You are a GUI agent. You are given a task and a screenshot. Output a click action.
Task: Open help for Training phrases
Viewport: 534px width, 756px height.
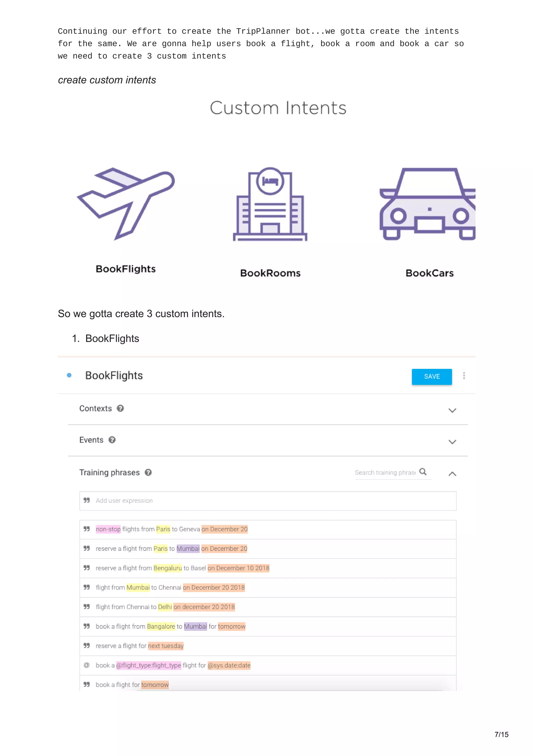point(148,472)
